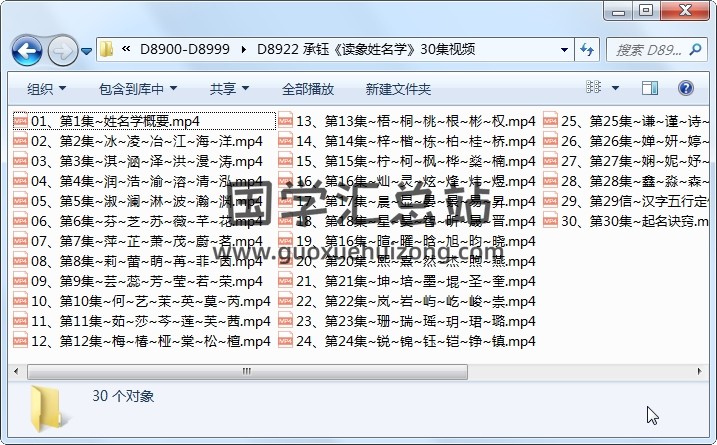Select file 29、第29信~汉字五行 name text
This screenshot has height=445, width=717.
(635, 201)
